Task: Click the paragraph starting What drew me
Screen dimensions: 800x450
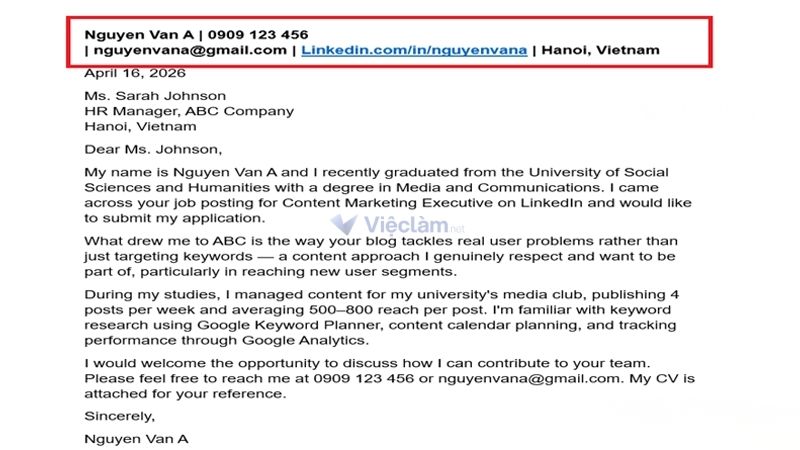Action: click(381, 256)
